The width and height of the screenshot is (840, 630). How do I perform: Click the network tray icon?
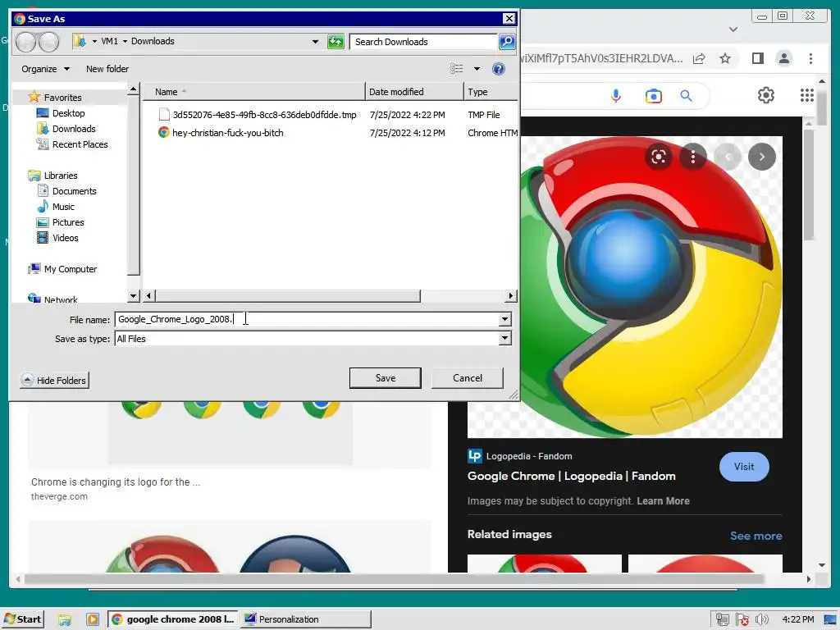click(722, 620)
